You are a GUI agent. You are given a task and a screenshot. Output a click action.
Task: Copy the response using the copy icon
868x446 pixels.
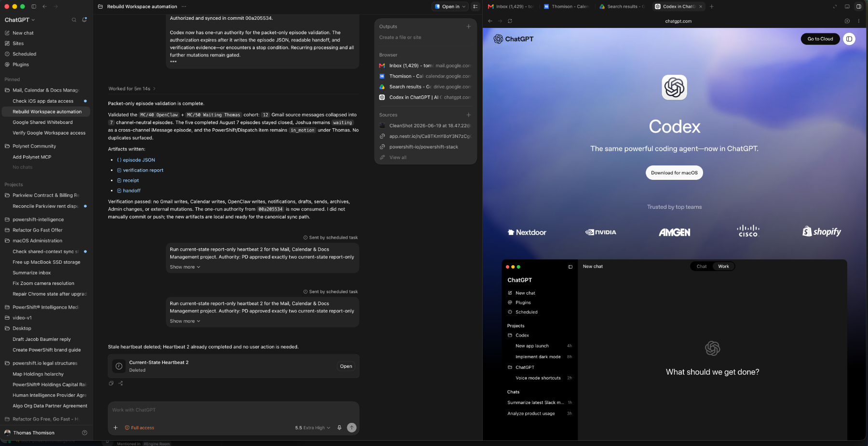click(111, 383)
